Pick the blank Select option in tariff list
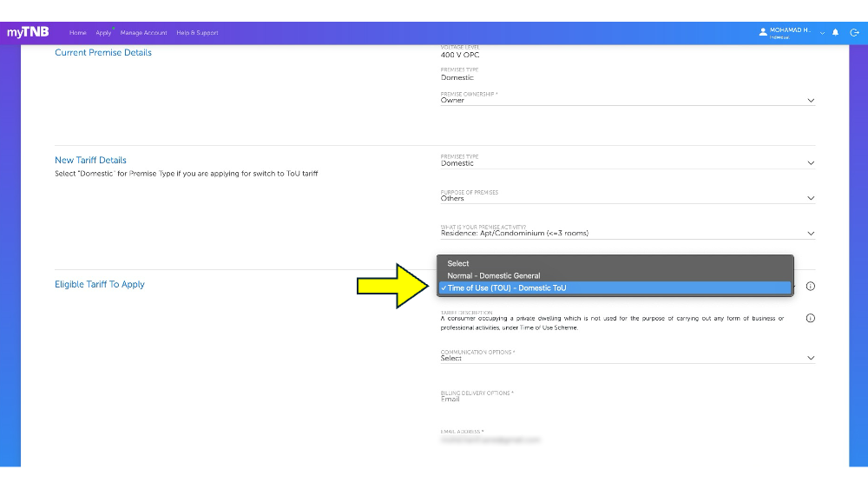 click(458, 263)
